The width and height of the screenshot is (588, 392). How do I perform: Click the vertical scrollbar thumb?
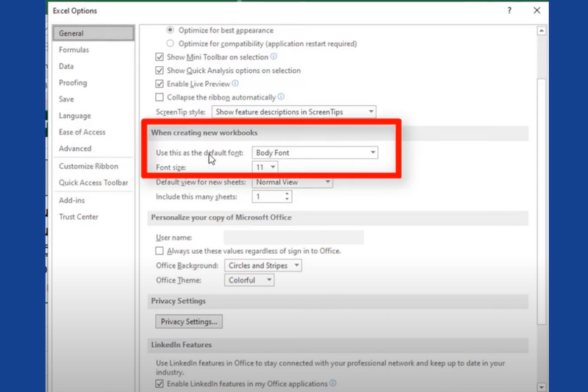(x=541, y=202)
